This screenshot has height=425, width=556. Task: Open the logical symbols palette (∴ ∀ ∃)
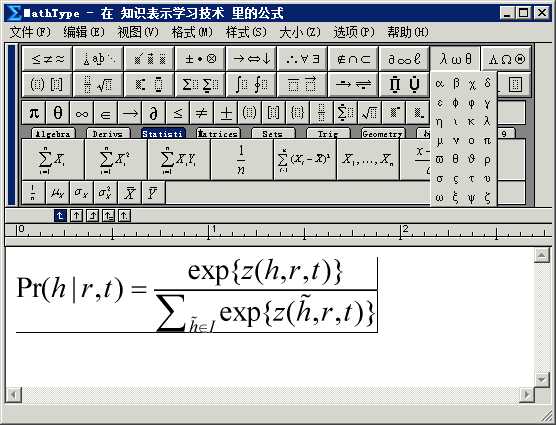coord(302,58)
